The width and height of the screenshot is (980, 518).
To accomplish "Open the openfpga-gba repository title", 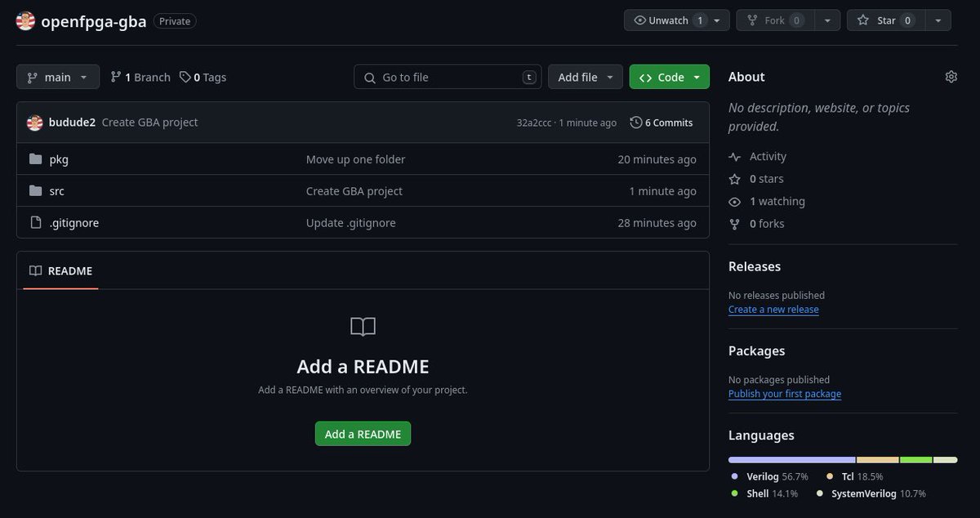I will (94, 21).
